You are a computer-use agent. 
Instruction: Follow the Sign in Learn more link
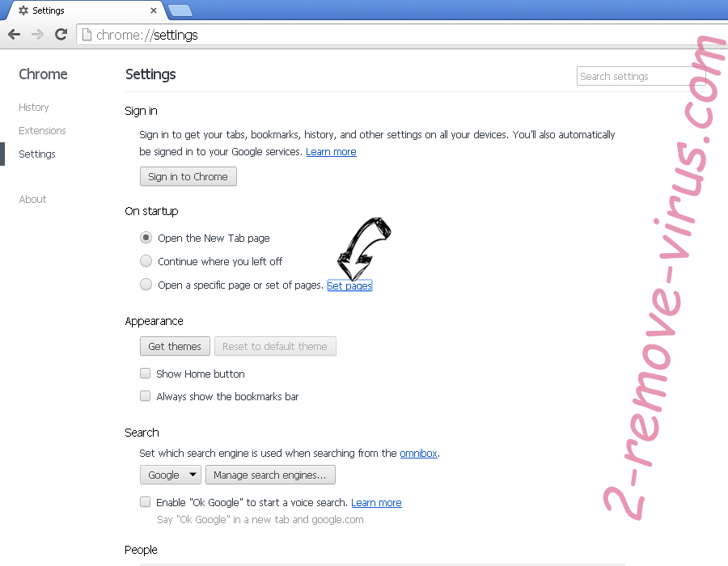point(331,152)
